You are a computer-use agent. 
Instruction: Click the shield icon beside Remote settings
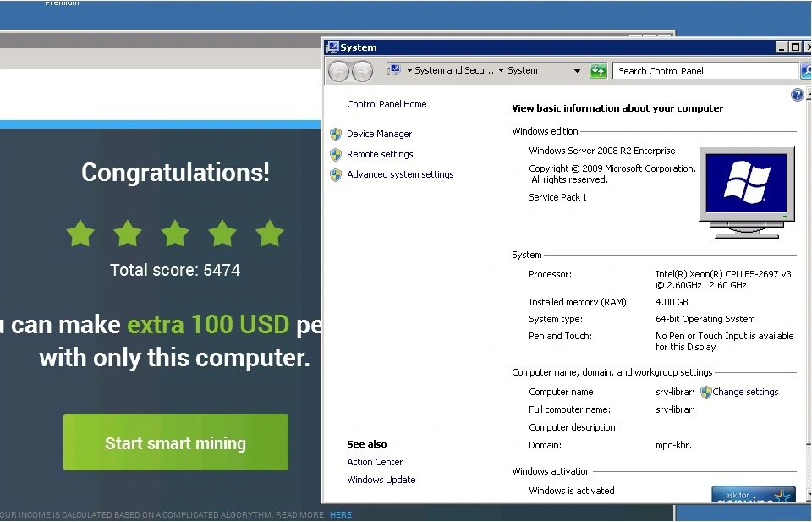(336, 154)
